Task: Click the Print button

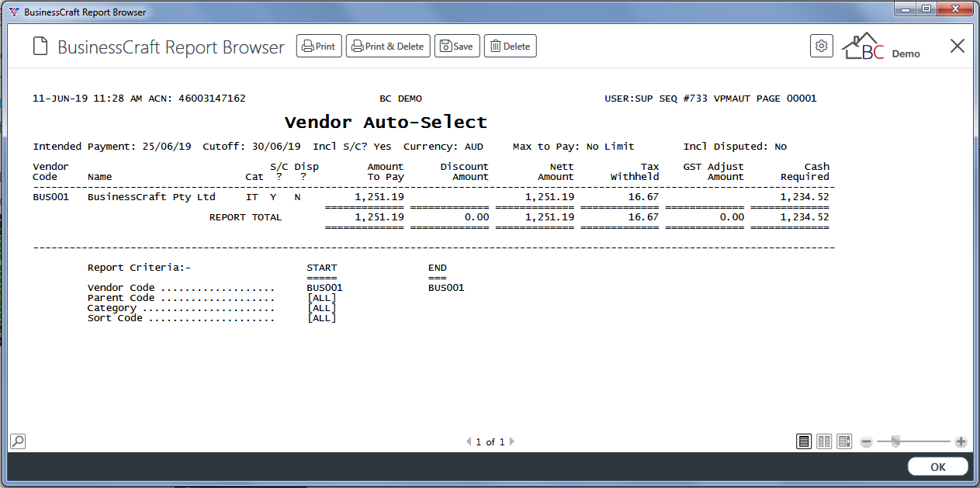Action: point(319,47)
